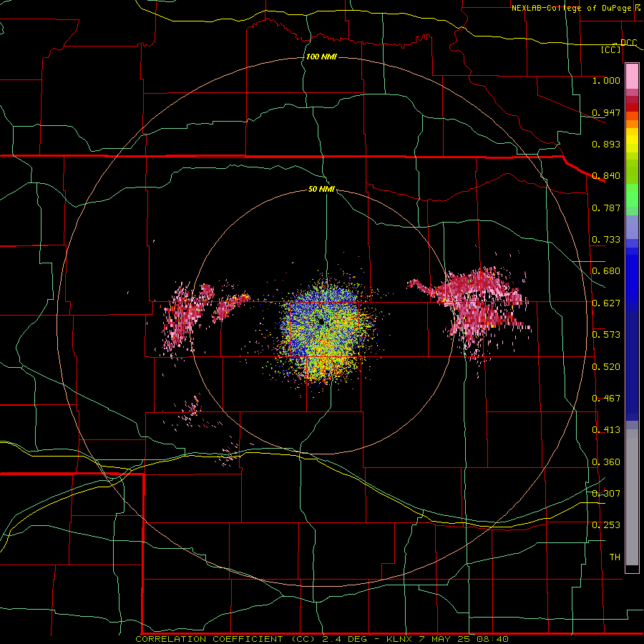This screenshot has width=644, height=644.
Task: Select the 0.627 legend value
Action: [606, 303]
